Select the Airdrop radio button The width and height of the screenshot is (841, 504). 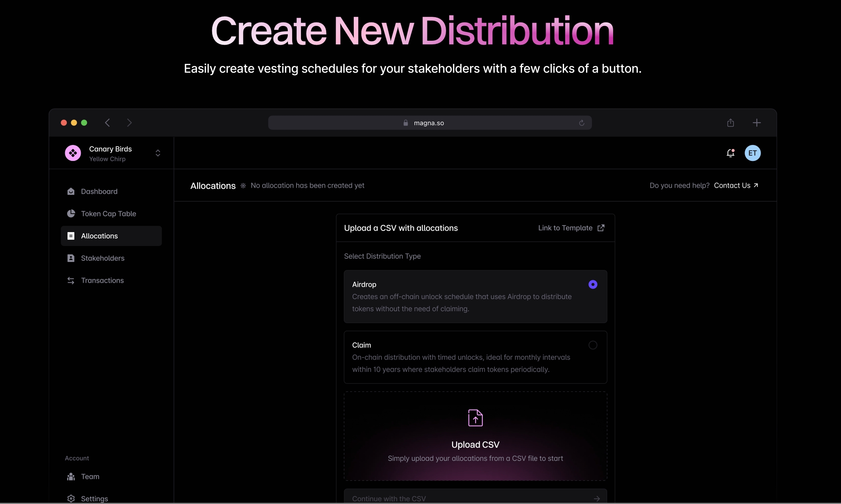[x=593, y=284]
